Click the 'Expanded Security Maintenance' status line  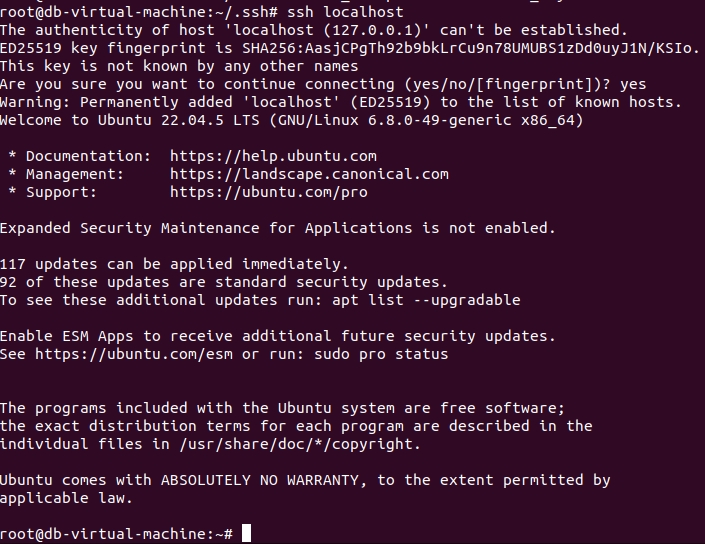(x=277, y=228)
